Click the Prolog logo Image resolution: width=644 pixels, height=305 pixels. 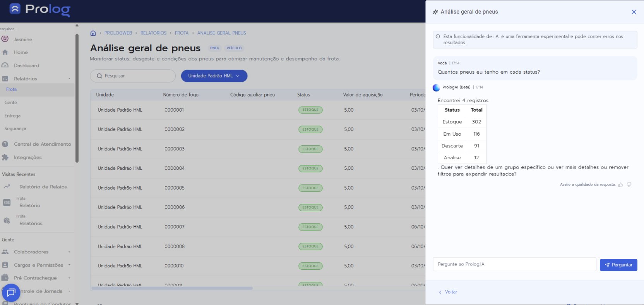(40, 9)
